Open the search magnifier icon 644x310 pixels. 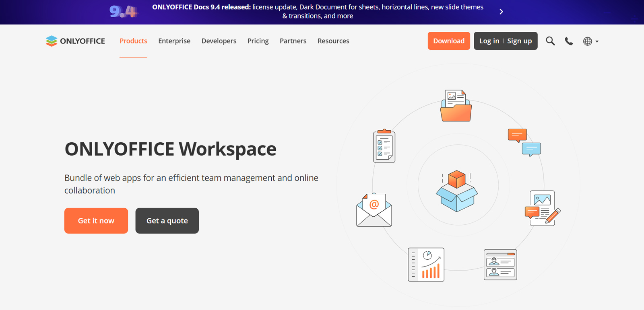[x=550, y=41]
